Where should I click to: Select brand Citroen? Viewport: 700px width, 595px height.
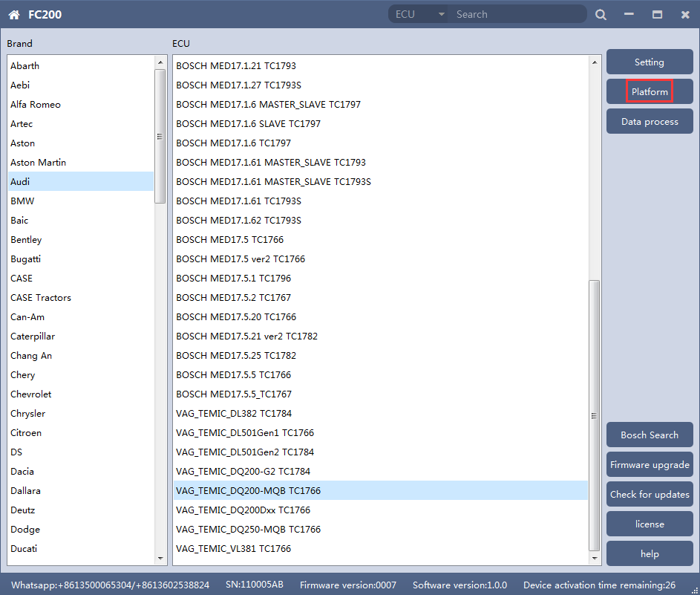pos(81,433)
